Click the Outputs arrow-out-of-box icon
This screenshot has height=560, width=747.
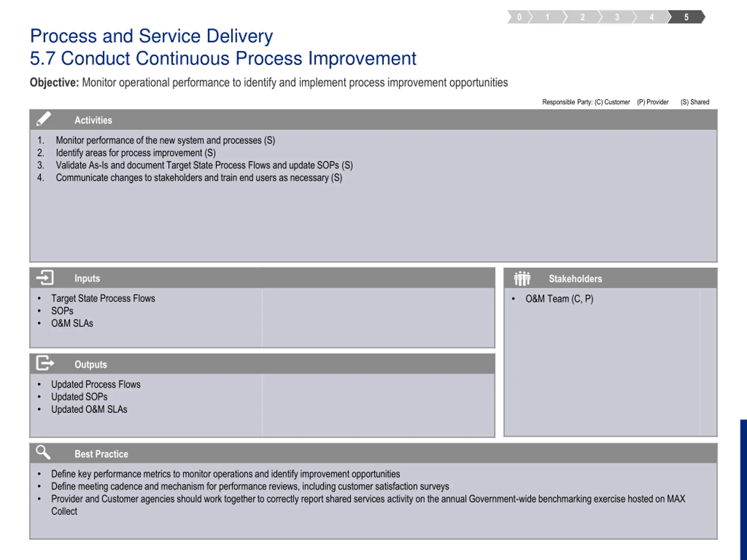[45, 363]
